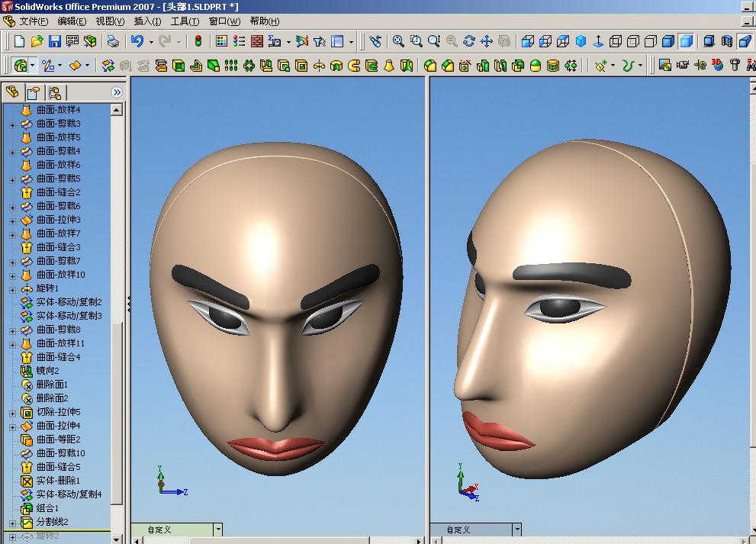Open the eDrawings icon

click(x=700, y=66)
